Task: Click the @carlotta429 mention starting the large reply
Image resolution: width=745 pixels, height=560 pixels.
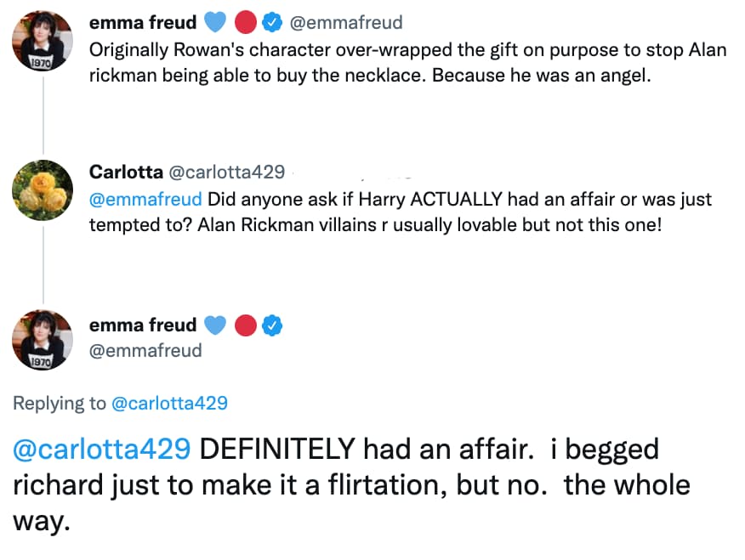Action: coord(102,450)
